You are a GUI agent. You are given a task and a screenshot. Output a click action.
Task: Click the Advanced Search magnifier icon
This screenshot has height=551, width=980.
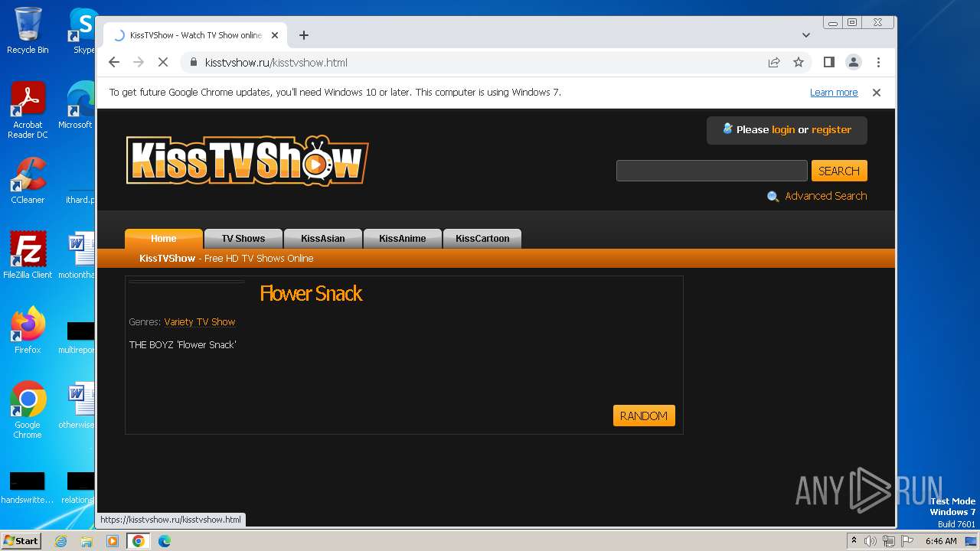click(x=773, y=197)
